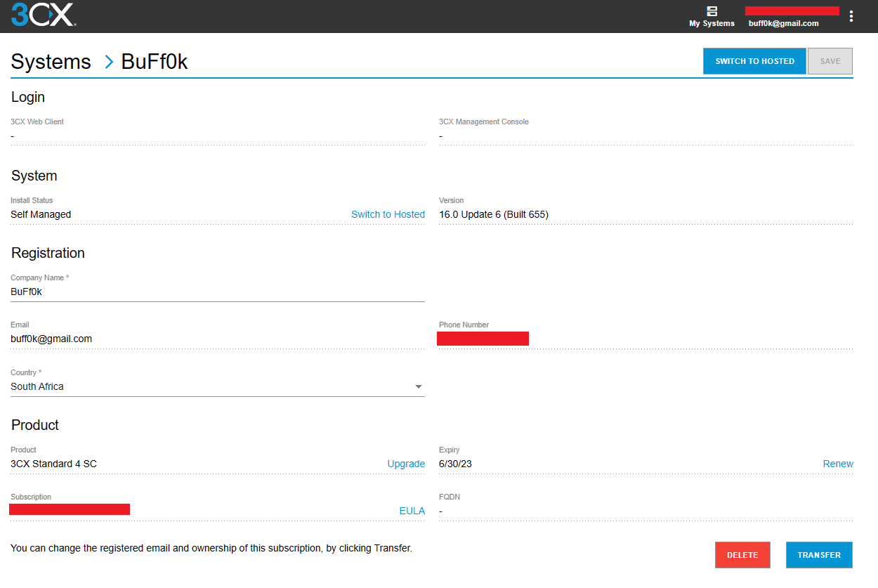The image size is (878, 588).
Task: Follow the Upgrade product link
Action: (406, 464)
